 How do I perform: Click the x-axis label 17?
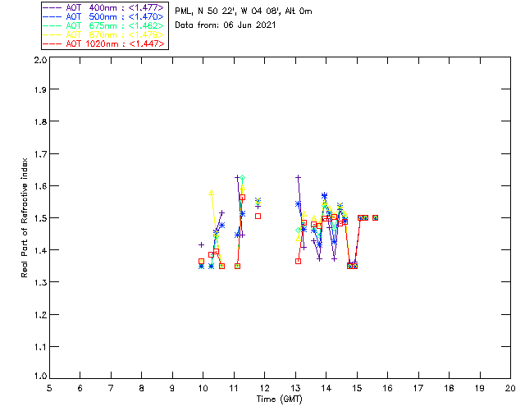tap(418, 388)
